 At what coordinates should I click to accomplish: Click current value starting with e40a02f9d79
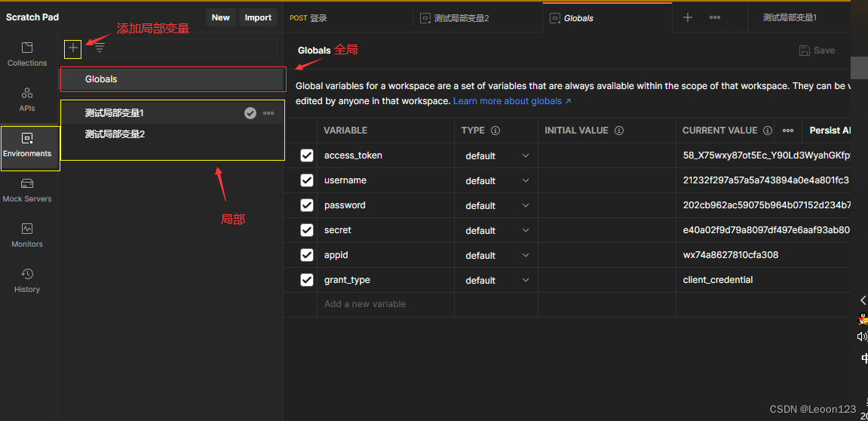767,230
